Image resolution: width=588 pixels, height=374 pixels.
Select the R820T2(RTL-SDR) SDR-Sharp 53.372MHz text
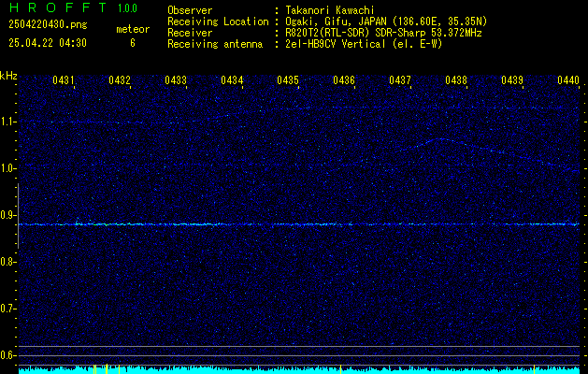pyautogui.click(x=383, y=33)
